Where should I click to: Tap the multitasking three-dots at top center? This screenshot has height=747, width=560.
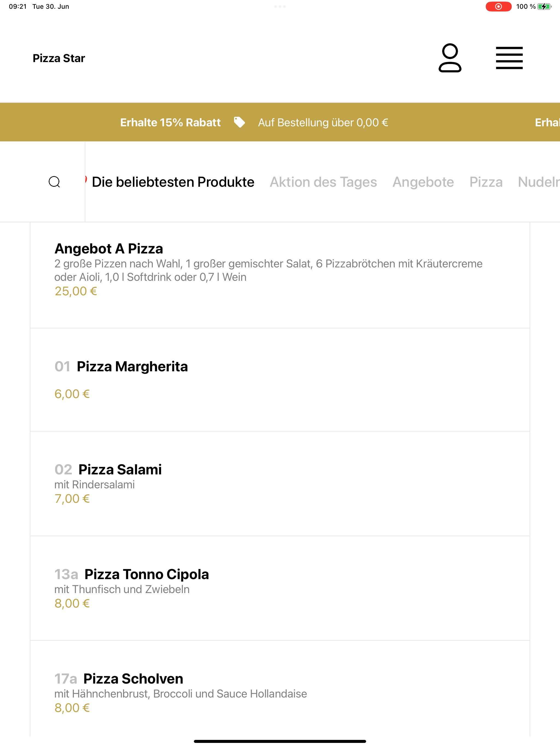[x=280, y=6]
